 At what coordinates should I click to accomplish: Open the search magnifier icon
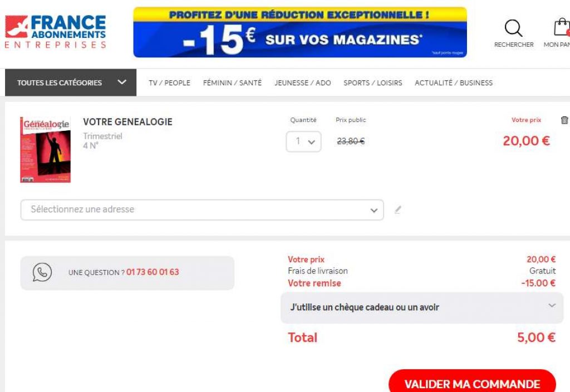point(513,28)
